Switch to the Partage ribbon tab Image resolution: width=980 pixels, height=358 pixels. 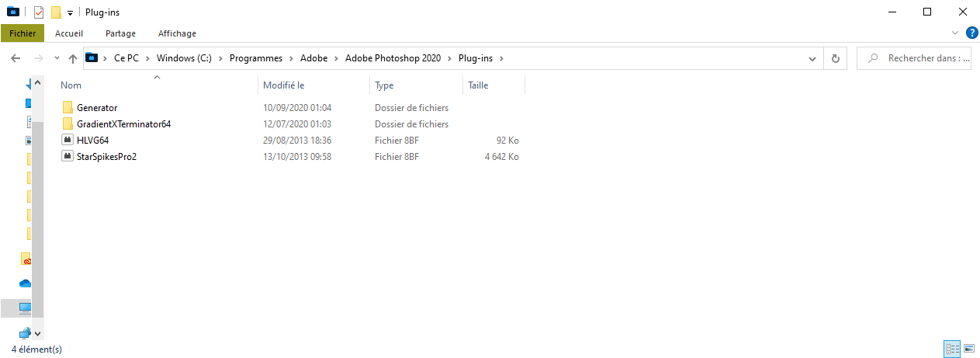click(120, 33)
